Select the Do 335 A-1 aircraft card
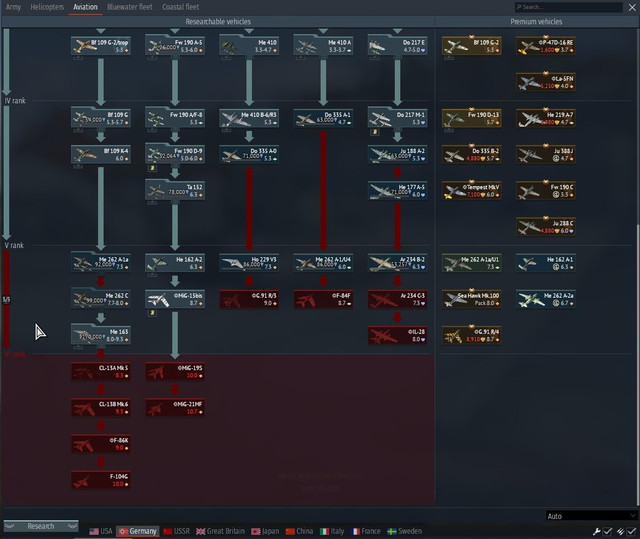The image size is (640, 539). click(x=323, y=118)
